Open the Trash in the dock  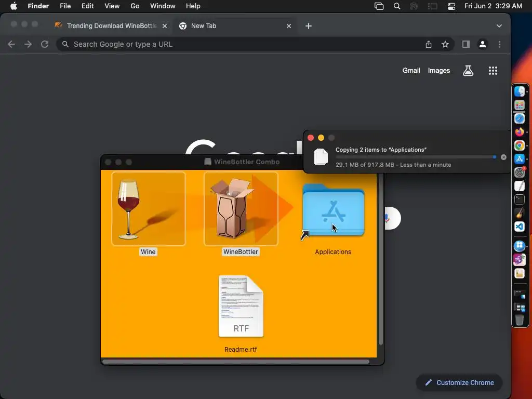tap(520, 320)
